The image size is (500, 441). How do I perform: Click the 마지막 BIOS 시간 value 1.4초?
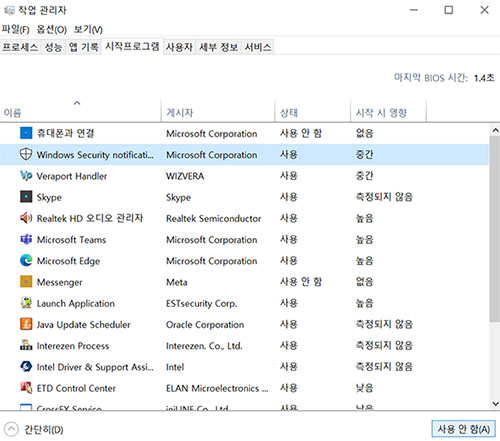coord(484,78)
